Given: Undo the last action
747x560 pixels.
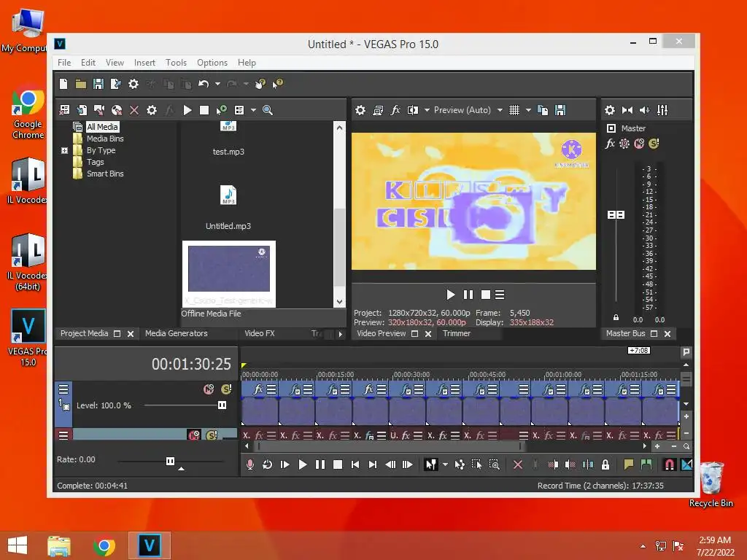Looking at the screenshot, I should click(x=204, y=85).
